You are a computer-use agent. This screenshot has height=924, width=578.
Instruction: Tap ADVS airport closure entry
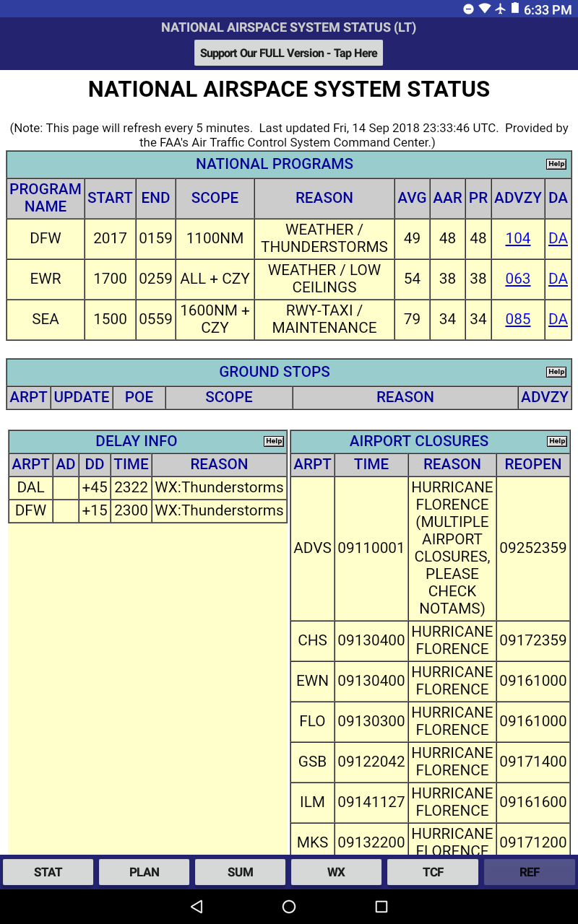[313, 548]
